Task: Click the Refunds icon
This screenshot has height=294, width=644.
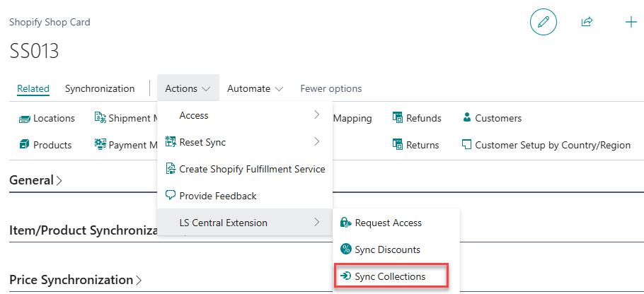Action: coord(398,118)
